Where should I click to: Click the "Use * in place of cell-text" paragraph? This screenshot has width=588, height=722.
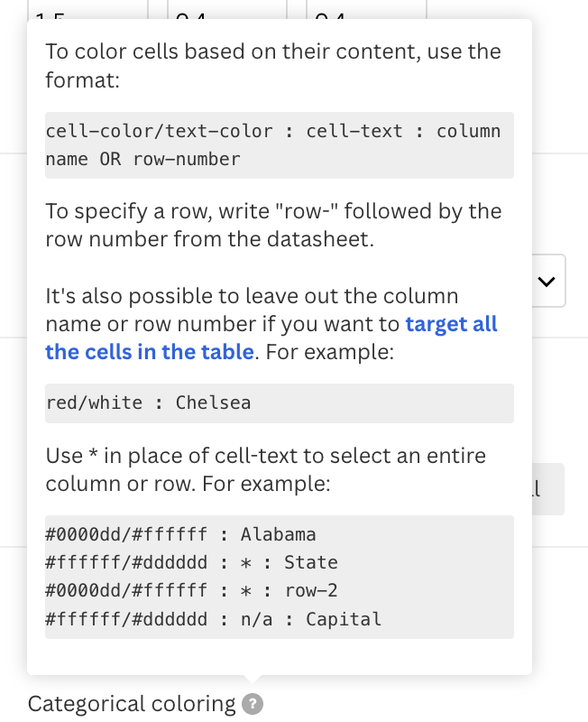[x=265, y=469]
